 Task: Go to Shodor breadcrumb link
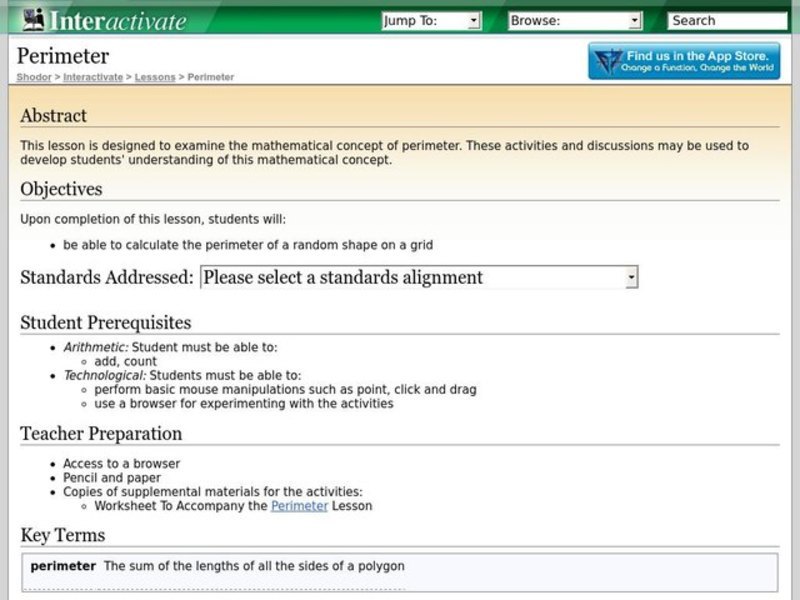(x=34, y=77)
